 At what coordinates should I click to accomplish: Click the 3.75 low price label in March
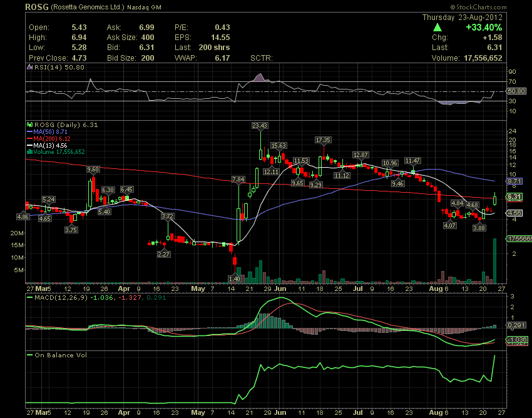71,230
